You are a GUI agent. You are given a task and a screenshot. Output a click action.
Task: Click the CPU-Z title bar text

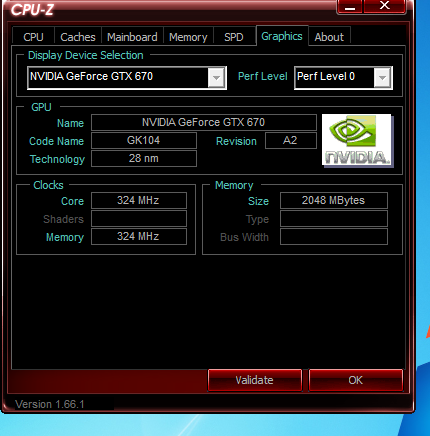(x=32, y=10)
